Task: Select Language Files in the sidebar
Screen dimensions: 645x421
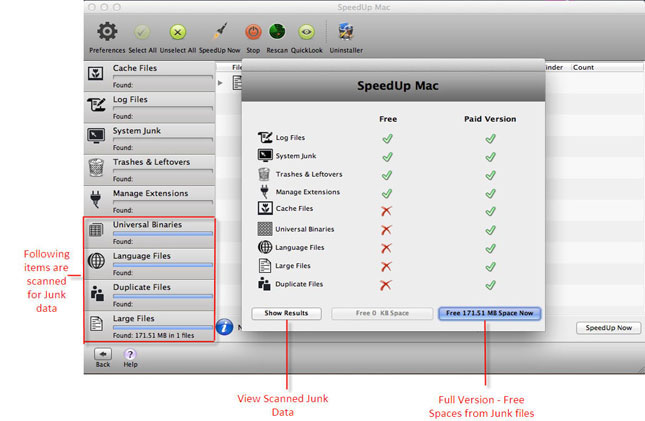Action: 150,264
